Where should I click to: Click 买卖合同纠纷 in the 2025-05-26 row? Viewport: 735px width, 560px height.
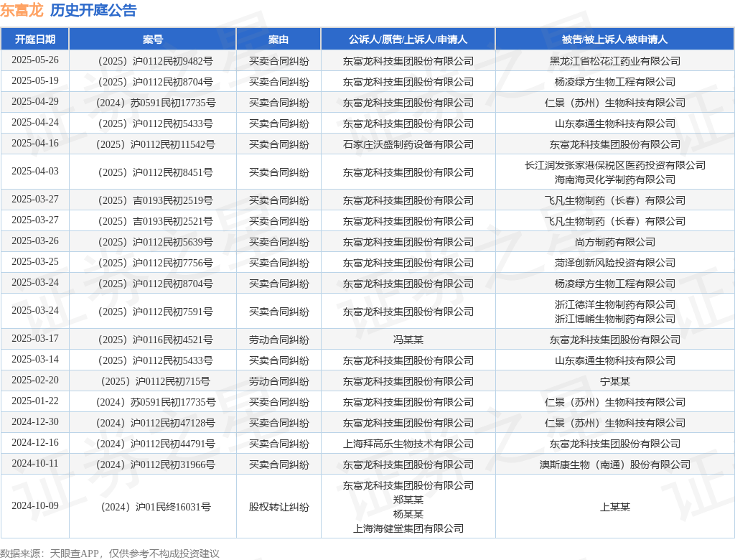pos(278,61)
